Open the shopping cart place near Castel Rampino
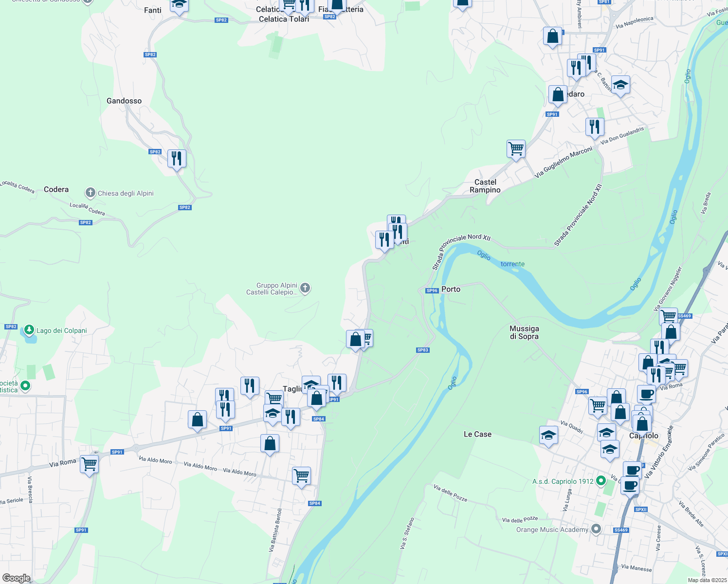Viewport: 728px width, 584px height. click(516, 148)
